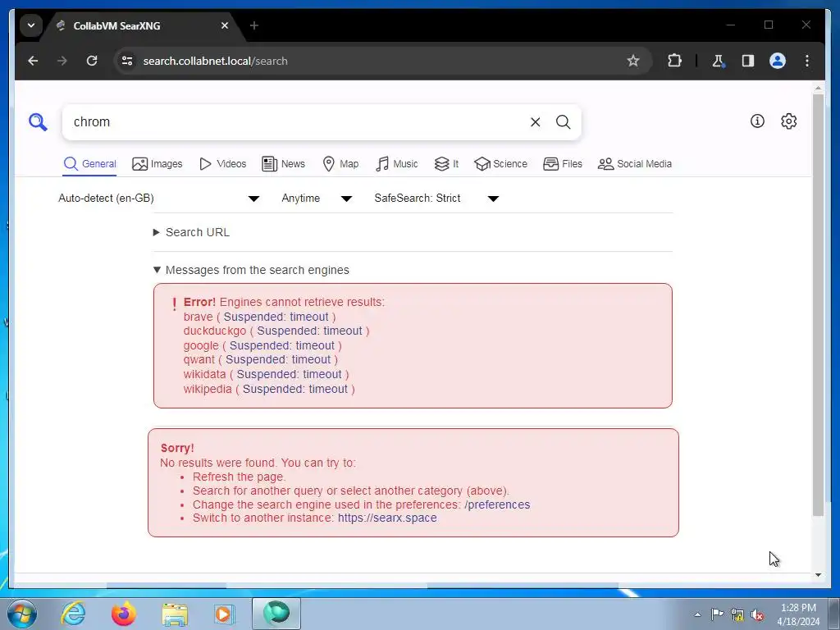The image size is (840, 630).
Task: Submit search with the magnifier button
Action: pyautogui.click(x=563, y=122)
